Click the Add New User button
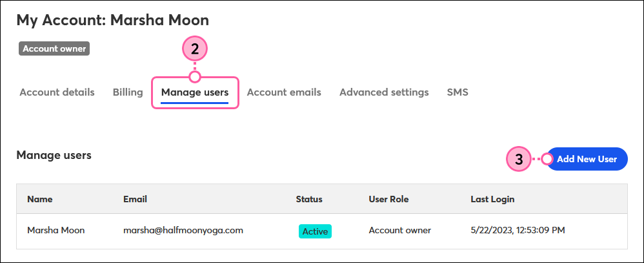Image resolution: width=644 pixels, height=263 pixels. [x=587, y=159]
